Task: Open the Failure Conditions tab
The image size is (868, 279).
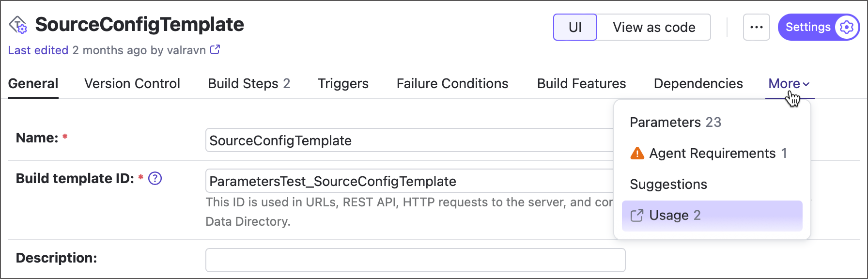Action: [452, 84]
